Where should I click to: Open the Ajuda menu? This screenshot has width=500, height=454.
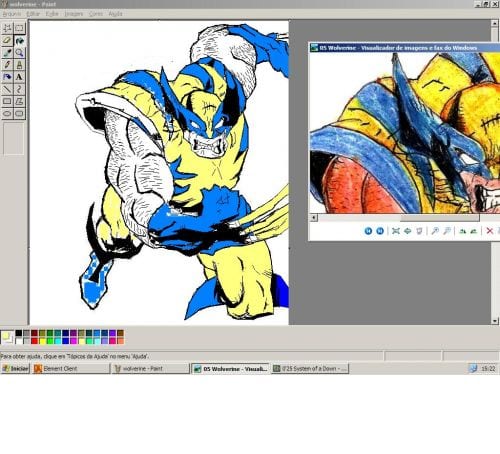(115, 14)
